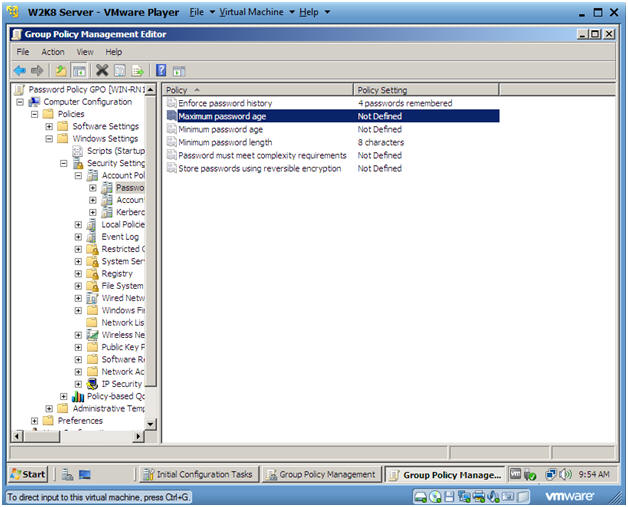Select the File System tree node

(x=122, y=286)
